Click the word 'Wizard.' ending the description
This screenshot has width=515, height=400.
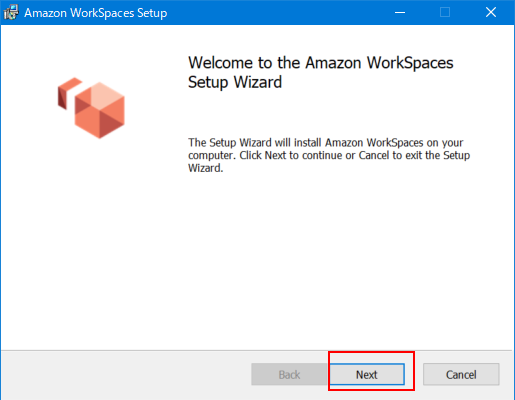click(x=205, y=168)
